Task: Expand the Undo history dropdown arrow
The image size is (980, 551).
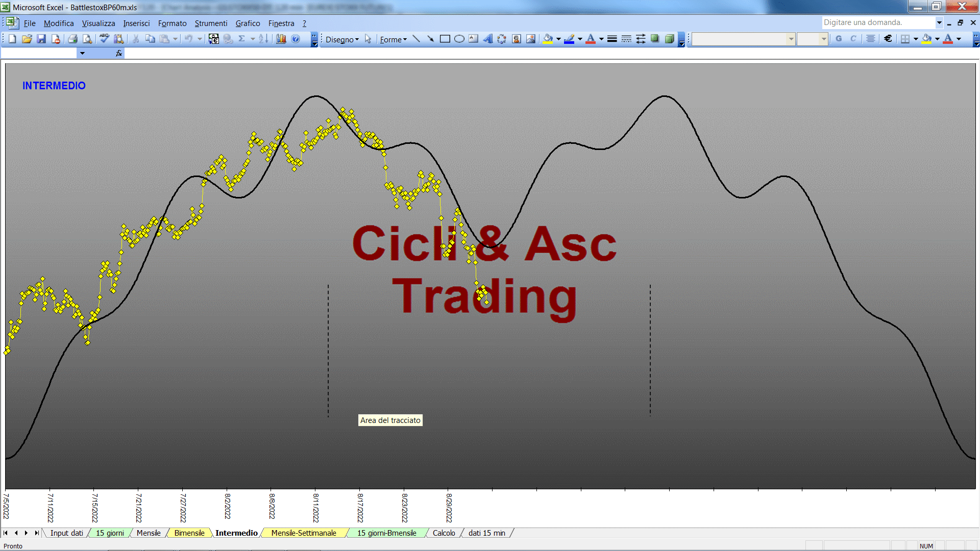Action: (x=200, y=39)
